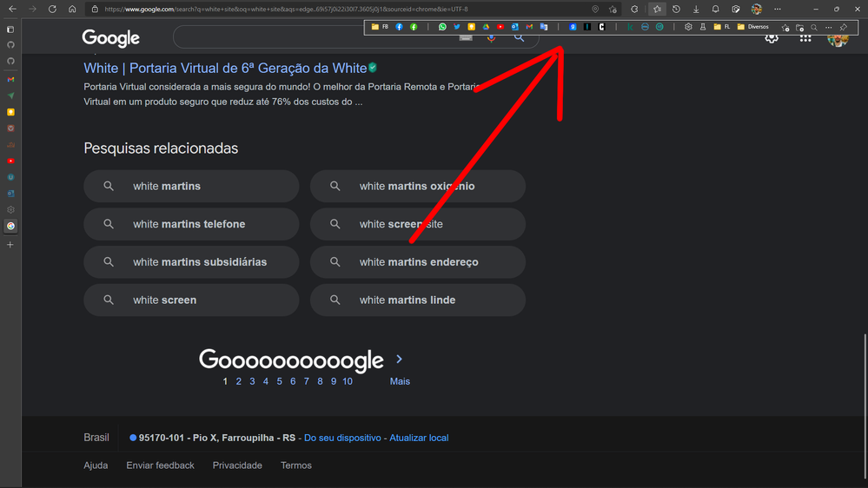Search related term white martins endereço
Viewport: 868px width, 488px height.
pos(418,261)
